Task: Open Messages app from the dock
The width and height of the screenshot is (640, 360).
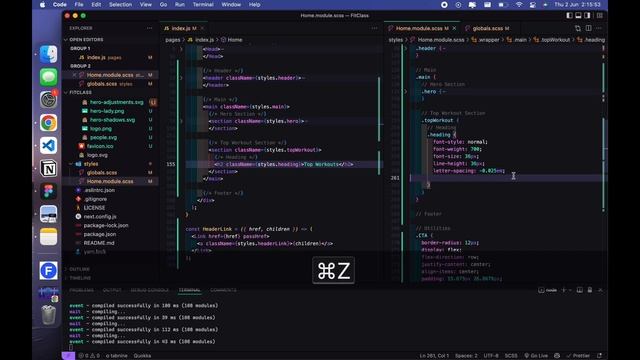Action: (x=49, y=77)
